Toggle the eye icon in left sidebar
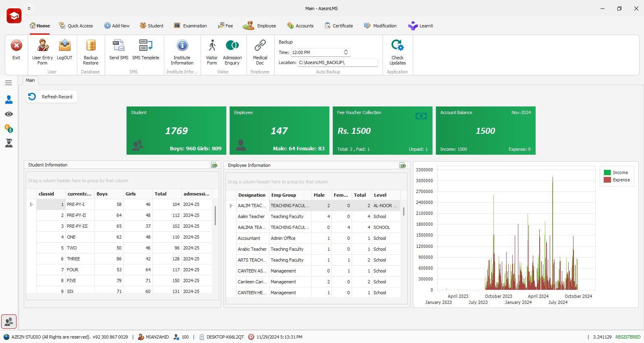 click(9, 114)
